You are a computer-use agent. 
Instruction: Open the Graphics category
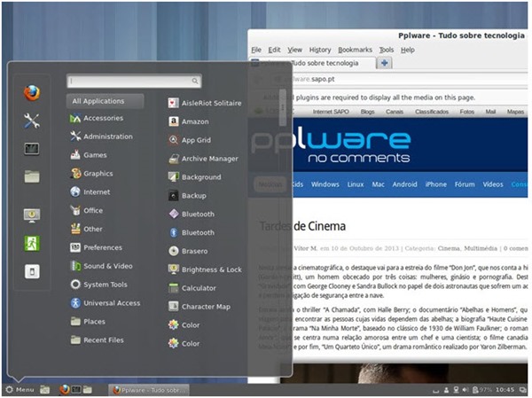tap(91, 174)
